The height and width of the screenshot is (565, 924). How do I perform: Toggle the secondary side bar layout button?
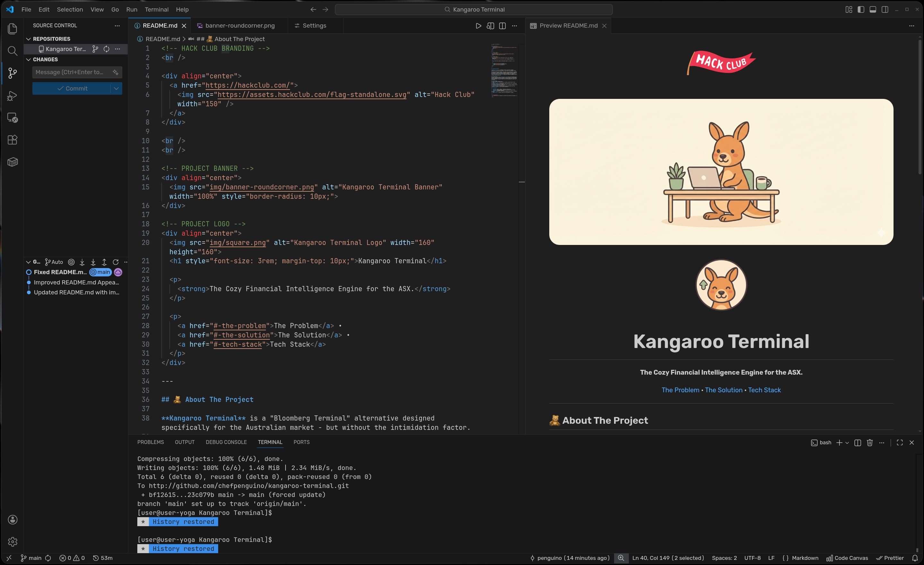tap(885, 9)
